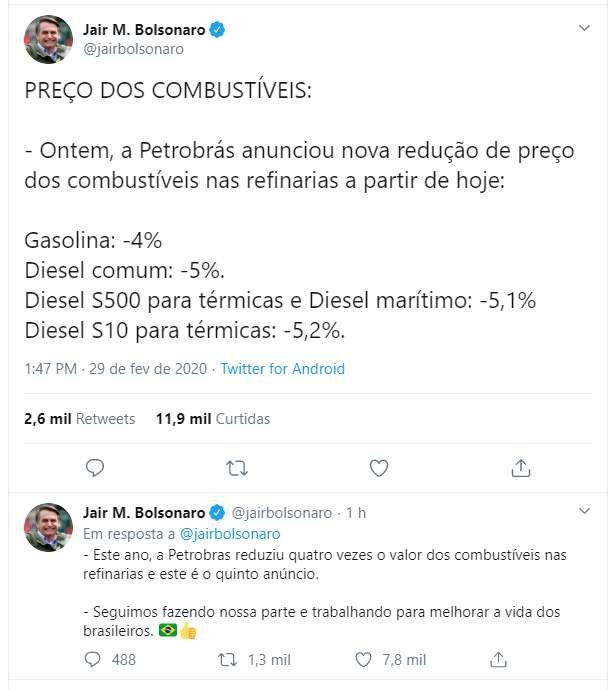The image size is (609, 690).
Task: Share the main tweet
Action: click(x=520, y=467)
